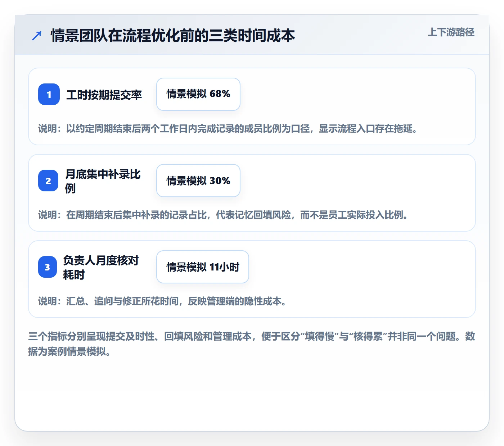Click the number 1 badge for 工时按期提交率
The image size is (504, 446).
point(49,94)
